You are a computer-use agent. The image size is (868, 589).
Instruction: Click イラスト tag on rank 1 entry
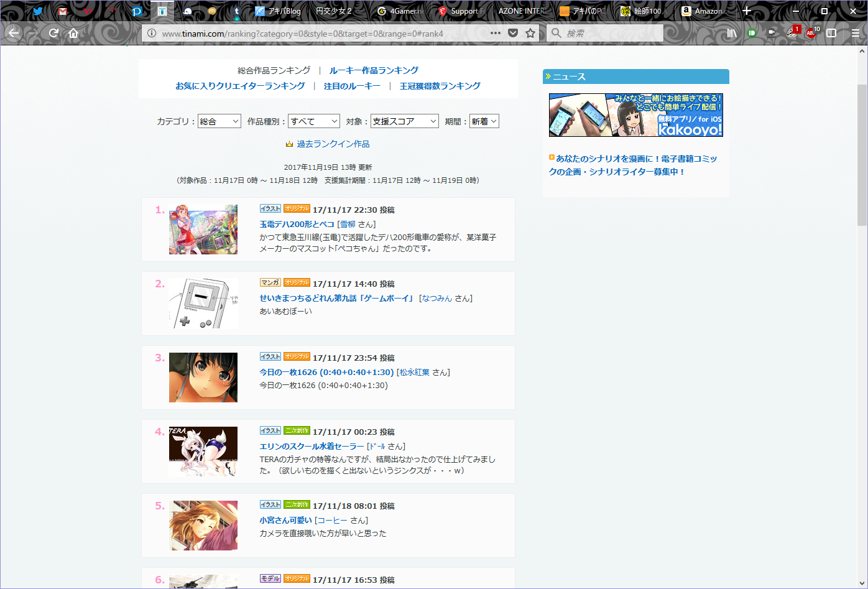click(x=270, y=208)
